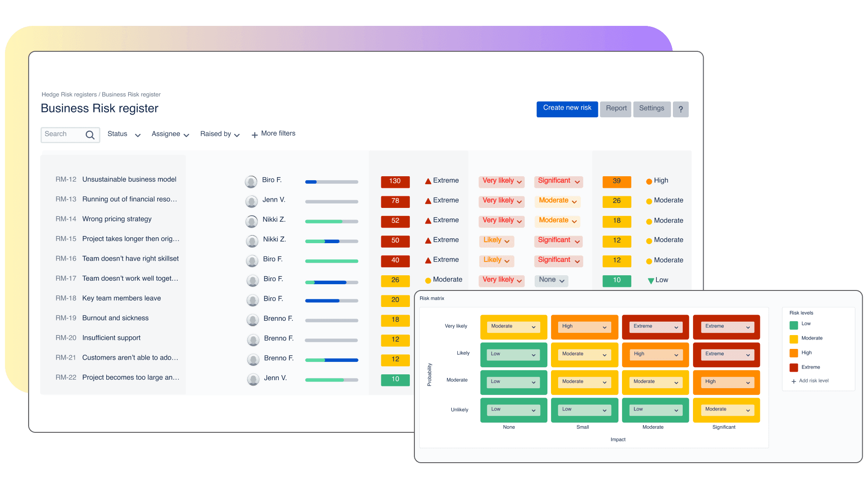
Task: Open matrix Extreme dropdown at Likely / Significant
Action: [728, 355]
